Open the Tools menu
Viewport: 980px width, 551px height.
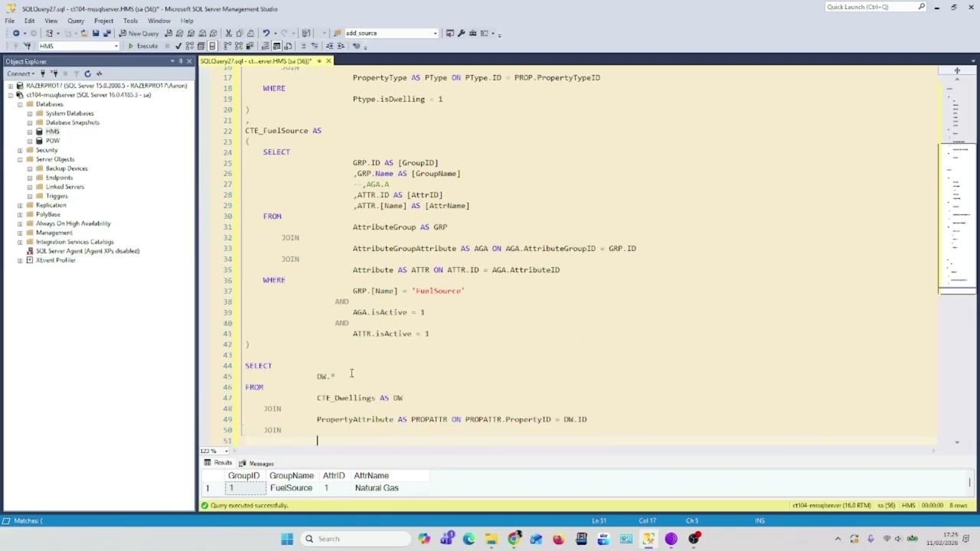click(131, 21)
